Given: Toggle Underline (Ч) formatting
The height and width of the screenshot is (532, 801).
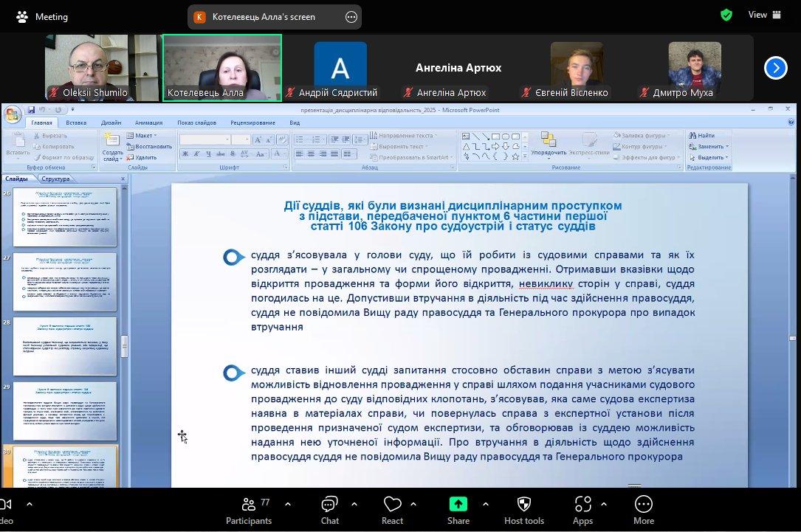Looking at the screenshot, I should 208,153.
